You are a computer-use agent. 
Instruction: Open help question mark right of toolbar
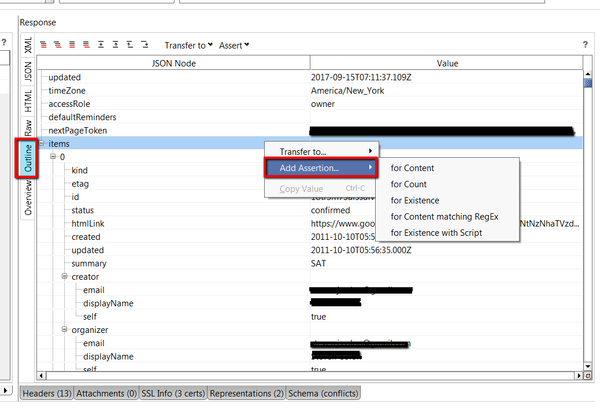(x=585, y=45)
